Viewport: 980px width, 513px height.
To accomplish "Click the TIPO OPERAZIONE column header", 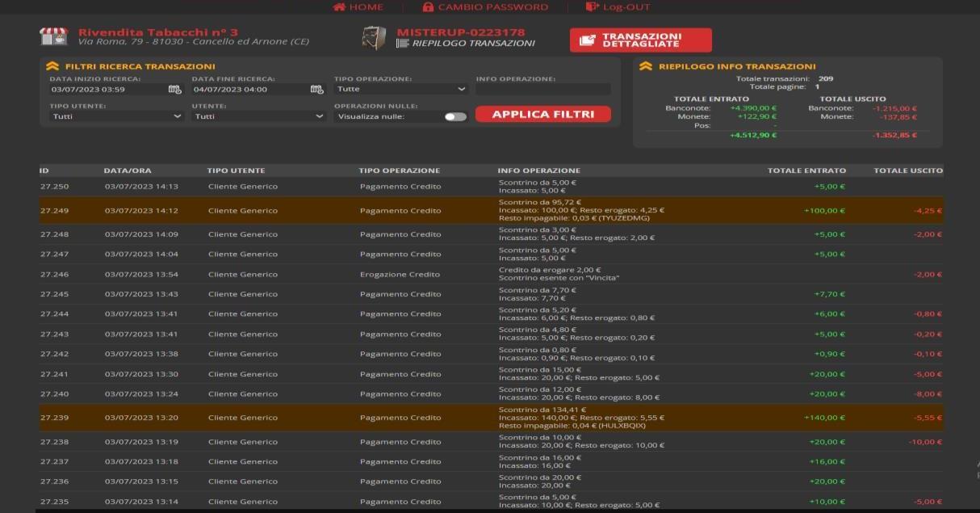I will click(400, 170).
